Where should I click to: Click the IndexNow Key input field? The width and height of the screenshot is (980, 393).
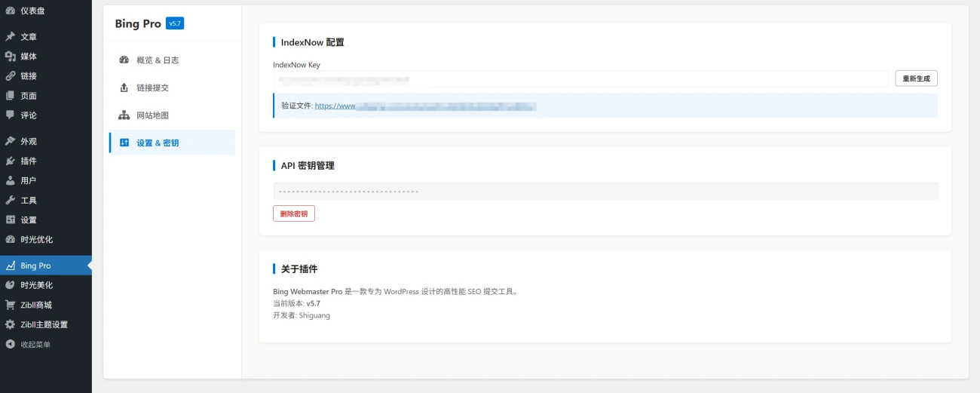pos(581,78)
